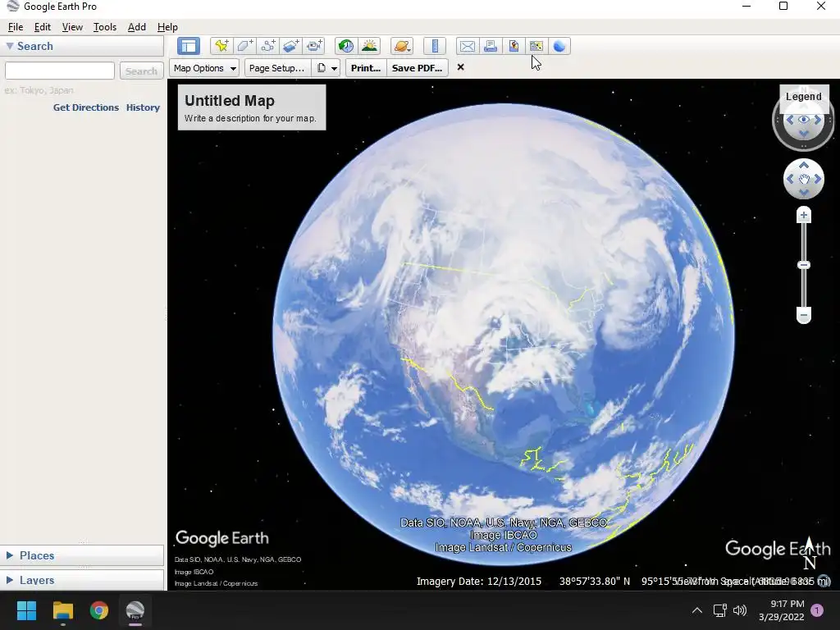Click the zoom in plus button
The width and height of the screenshot is (840, 630).
804,216
